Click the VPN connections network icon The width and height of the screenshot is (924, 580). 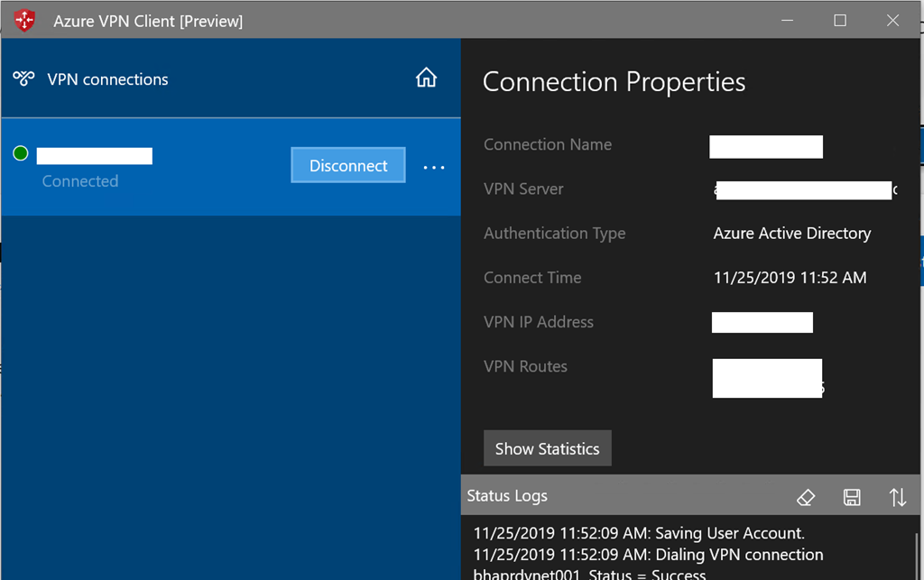[23, 79]
